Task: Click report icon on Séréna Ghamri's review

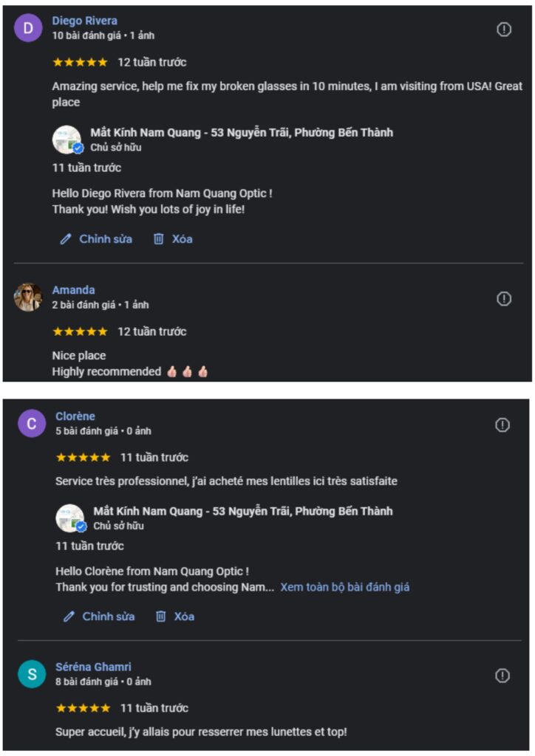Action: (502, 676)
